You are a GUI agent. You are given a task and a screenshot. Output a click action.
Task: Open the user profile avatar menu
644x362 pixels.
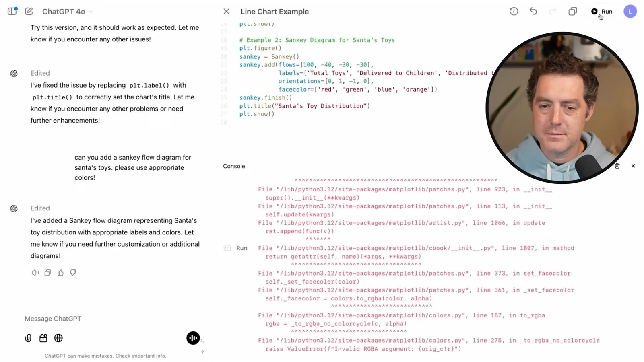630,11
